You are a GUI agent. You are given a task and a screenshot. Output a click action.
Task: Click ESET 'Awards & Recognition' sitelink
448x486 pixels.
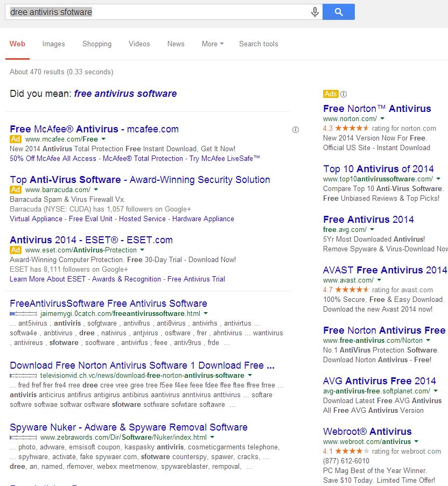(x=127, y=279)
